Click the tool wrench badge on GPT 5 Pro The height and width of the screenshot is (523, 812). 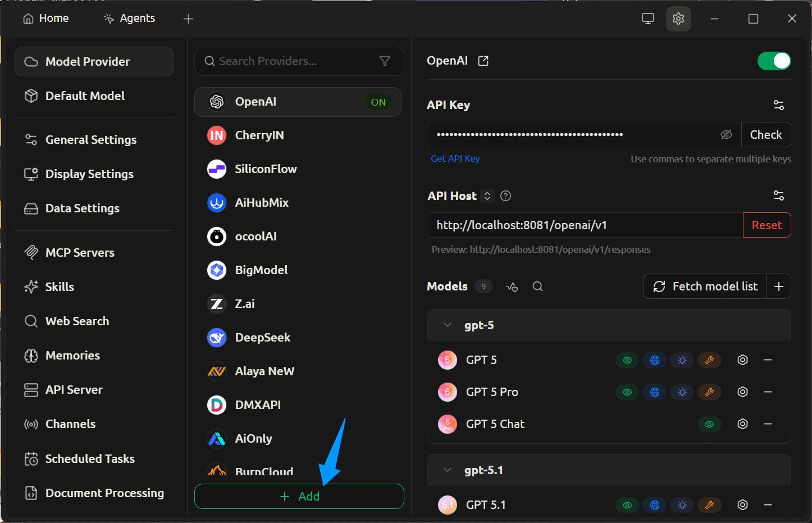pos(709,392)
